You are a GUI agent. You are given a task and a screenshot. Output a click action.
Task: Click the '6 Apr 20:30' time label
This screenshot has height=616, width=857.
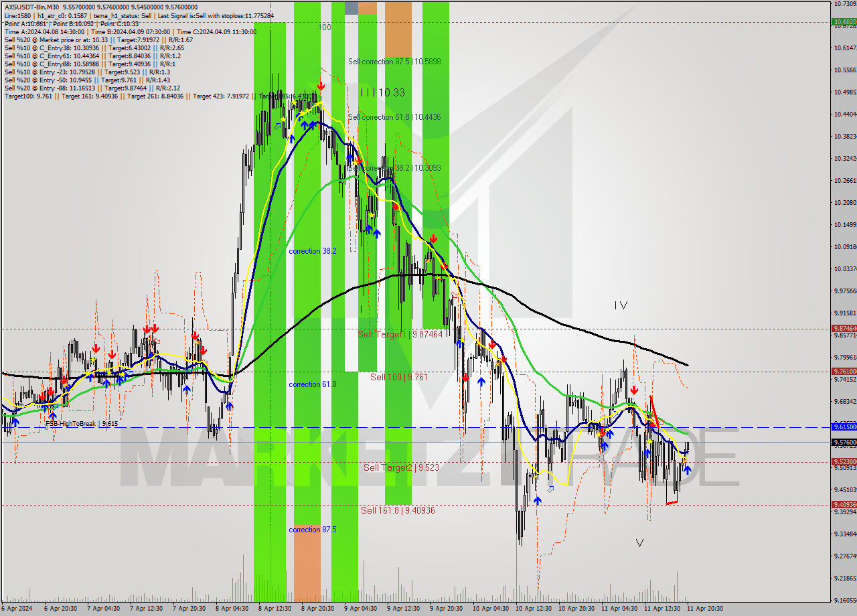tap(60, 609)
